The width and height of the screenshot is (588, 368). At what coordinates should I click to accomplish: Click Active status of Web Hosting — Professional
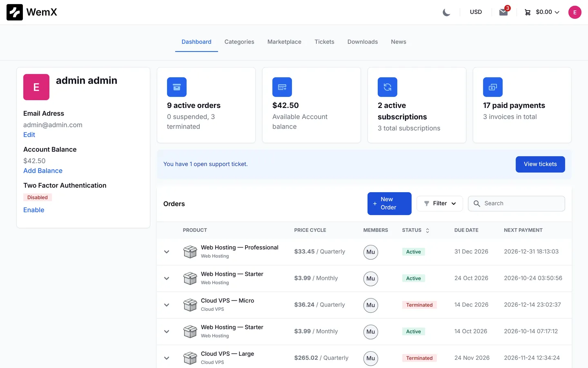413,252
